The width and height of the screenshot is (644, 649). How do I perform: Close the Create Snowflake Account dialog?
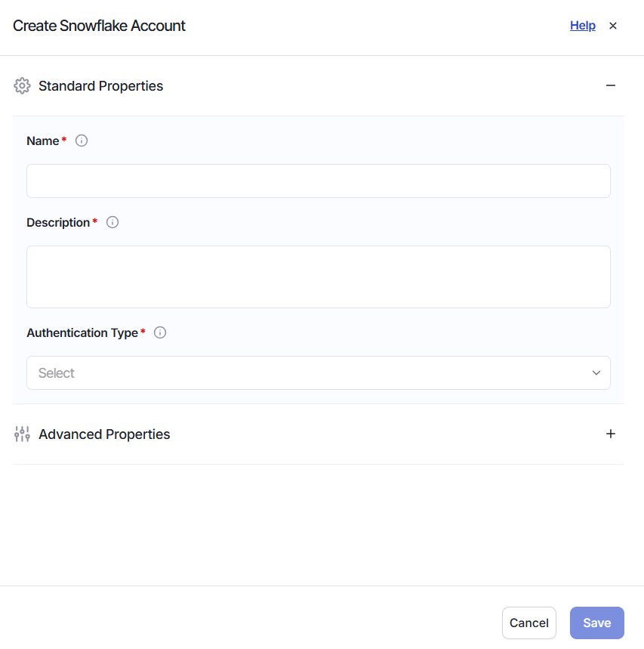[x=613, y=26]
